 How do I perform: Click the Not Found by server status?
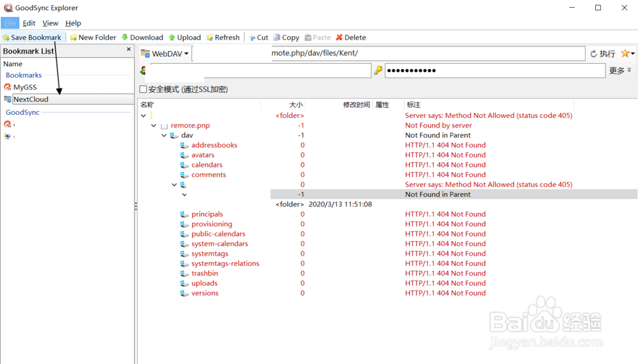click(438, 126)
